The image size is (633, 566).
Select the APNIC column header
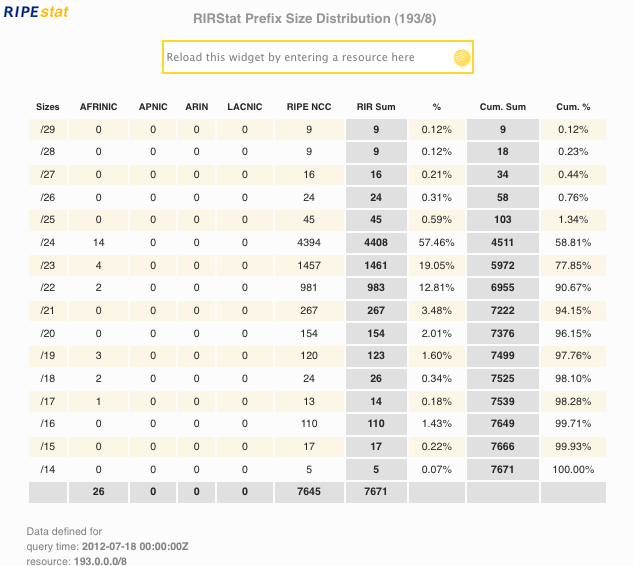click(153, 107)
